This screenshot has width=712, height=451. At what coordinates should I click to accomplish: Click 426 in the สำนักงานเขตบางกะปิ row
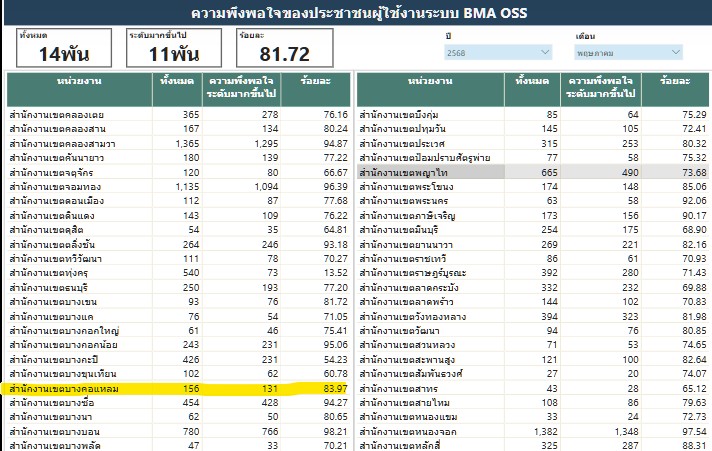point(191,359)
